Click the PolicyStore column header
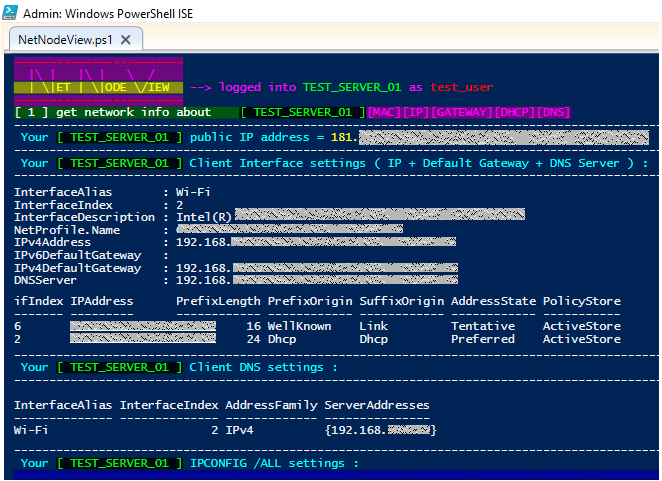 (x=582, y=301)
